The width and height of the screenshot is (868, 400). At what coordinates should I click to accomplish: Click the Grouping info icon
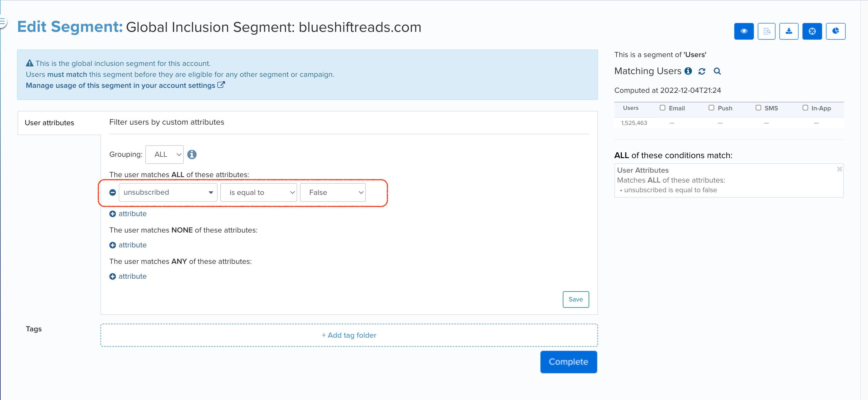[x=192, y=155]
